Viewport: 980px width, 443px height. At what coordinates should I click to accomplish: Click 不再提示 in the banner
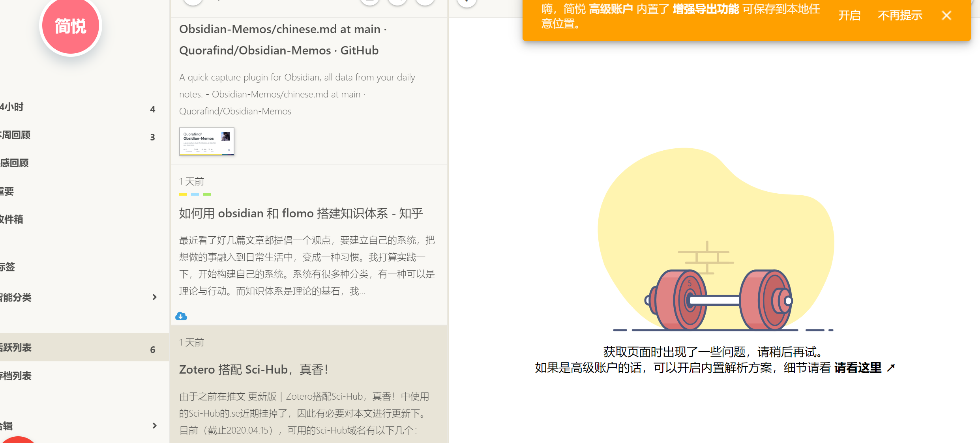tap(900, 15)
